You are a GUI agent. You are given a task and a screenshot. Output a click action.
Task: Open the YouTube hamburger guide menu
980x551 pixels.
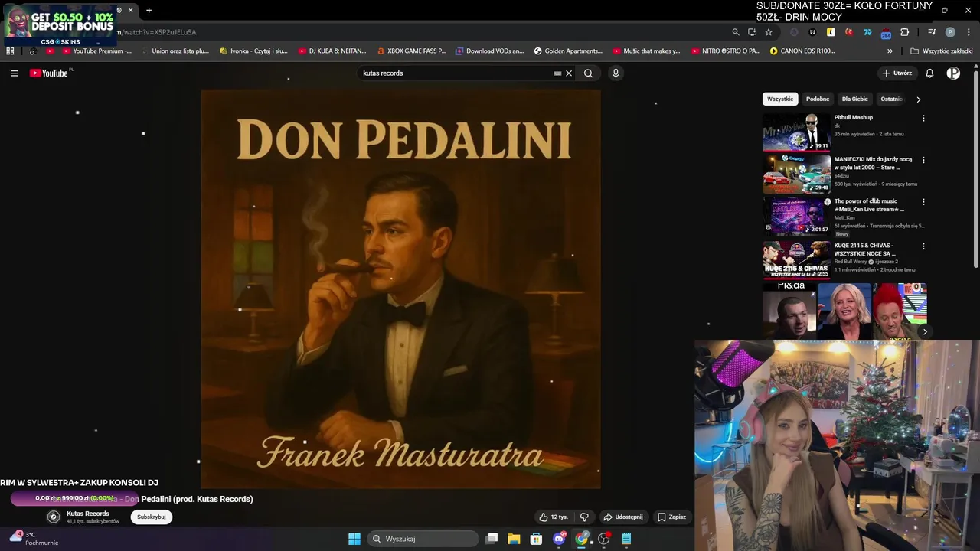click(x=15, y=73)
